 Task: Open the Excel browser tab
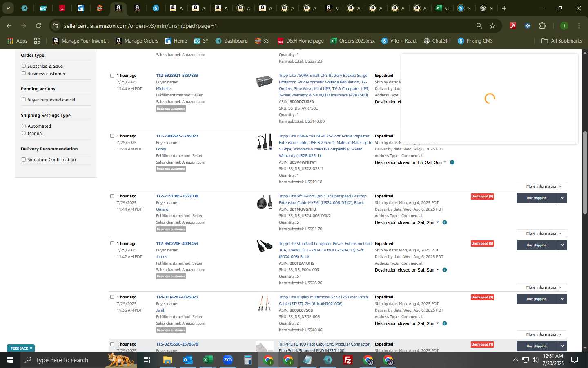441,8
